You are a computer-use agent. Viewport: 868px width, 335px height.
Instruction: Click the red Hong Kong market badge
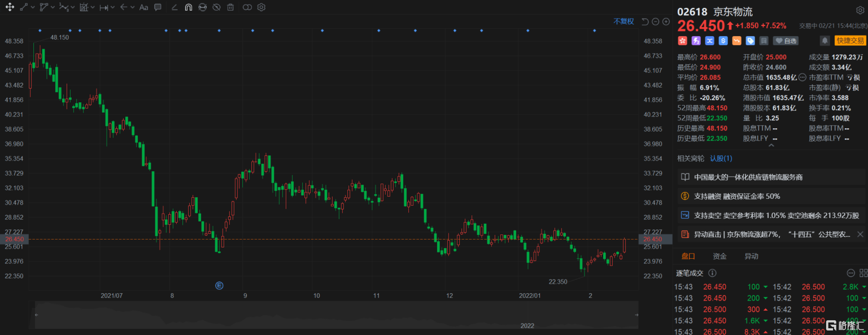(x=682, y=41)
